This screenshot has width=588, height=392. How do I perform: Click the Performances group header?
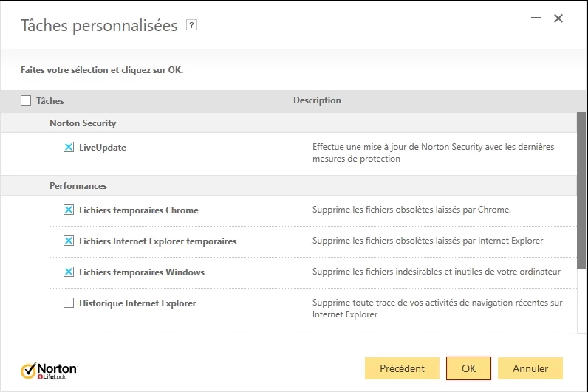(x=289, y=185)
